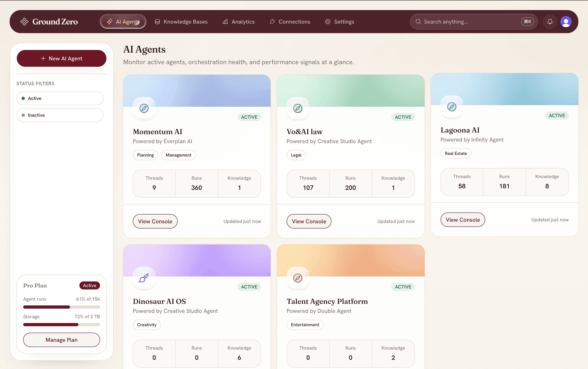Click the Knowledge Bases stack icon
The width and height of the screenshot is (588, 369).
157,21
